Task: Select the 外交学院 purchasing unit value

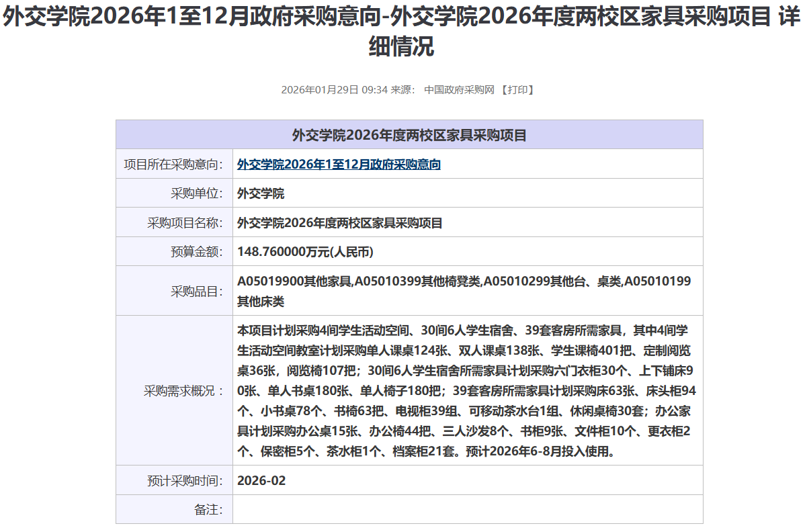Action: tap(261, 194)
